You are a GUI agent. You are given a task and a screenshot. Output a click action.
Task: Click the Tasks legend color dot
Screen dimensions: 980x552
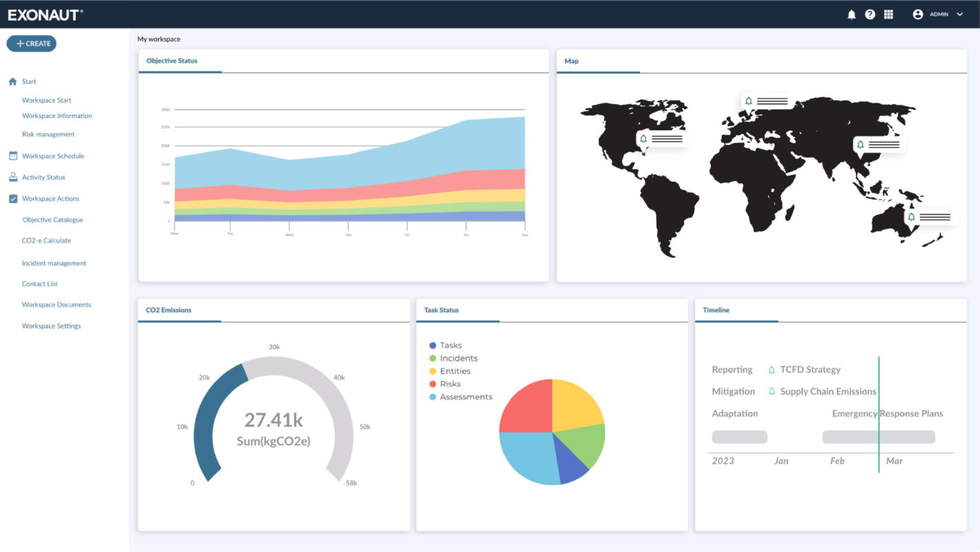432,345
